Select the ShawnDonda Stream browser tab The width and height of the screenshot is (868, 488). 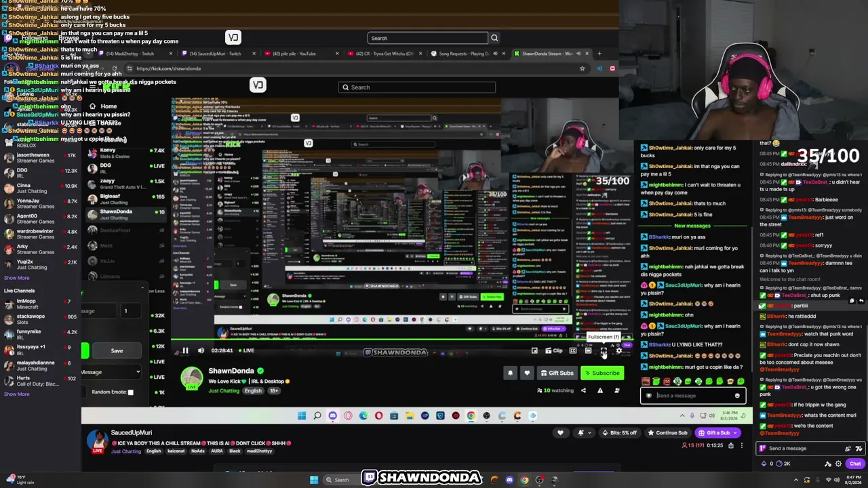click(x=551, y=54)
